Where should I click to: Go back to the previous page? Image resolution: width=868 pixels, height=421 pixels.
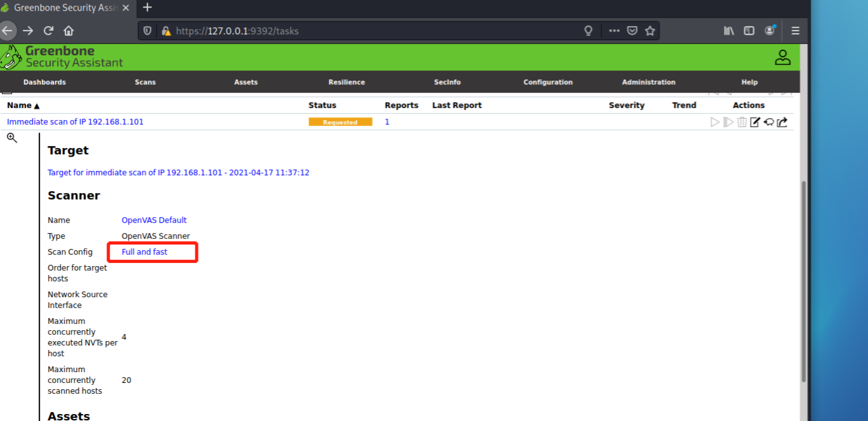pos(7,30)
